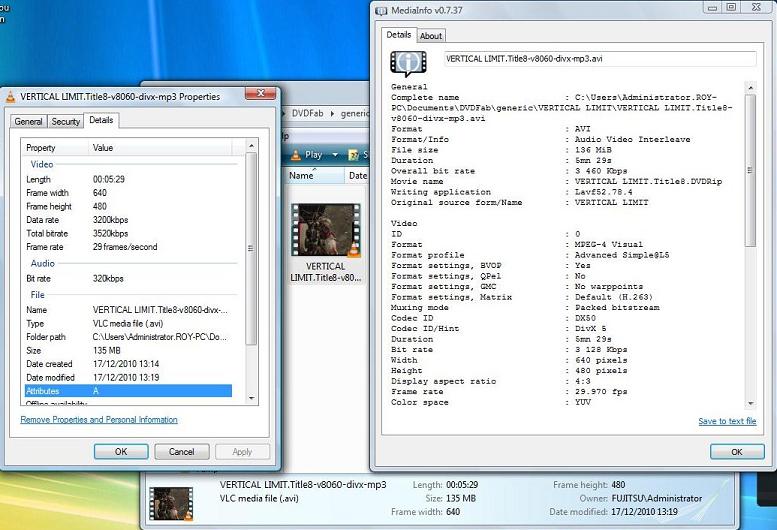Click the Video group header in Properties
Image resolution: width=777 pixels, height=530 pixels.
pos(42,164)
